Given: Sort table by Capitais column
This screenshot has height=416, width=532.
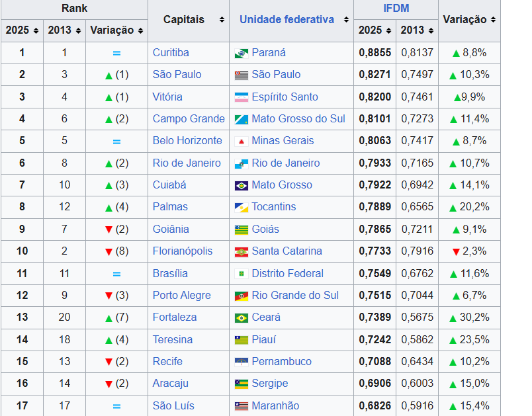Looking at the screenshot, I should [222, 20].
